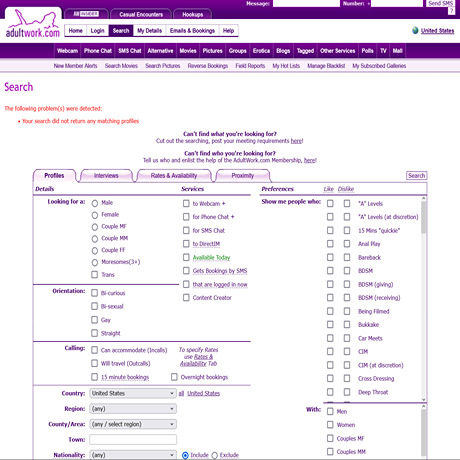
Task: Click the Search button above preferences
Action: (417, 176)
